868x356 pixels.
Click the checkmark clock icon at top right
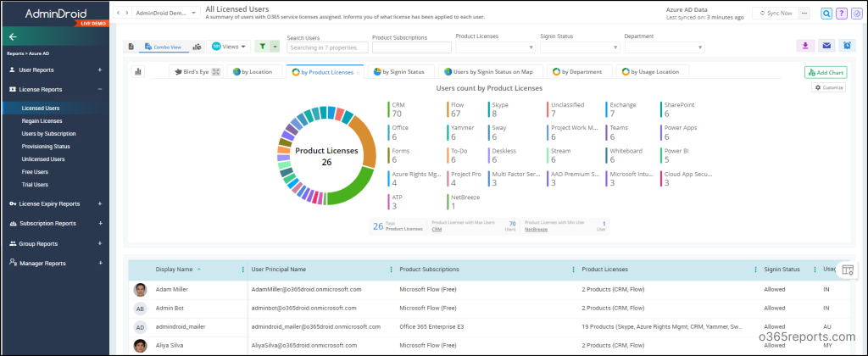coord(856,14)
